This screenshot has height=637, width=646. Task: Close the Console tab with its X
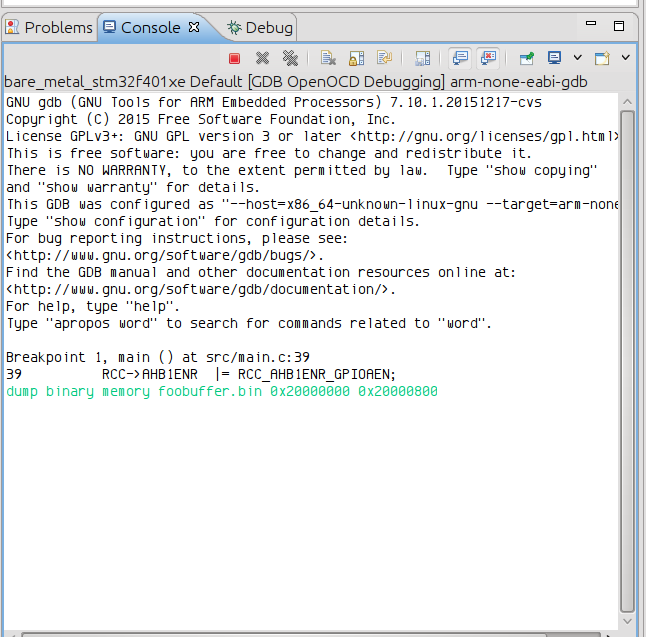pos(194,27)
